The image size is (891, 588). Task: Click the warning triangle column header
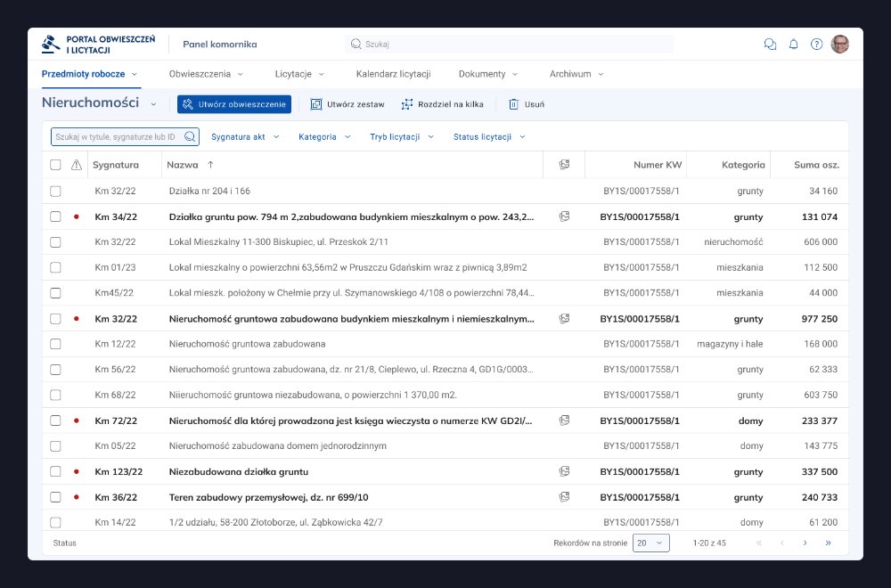click(76, 165)
